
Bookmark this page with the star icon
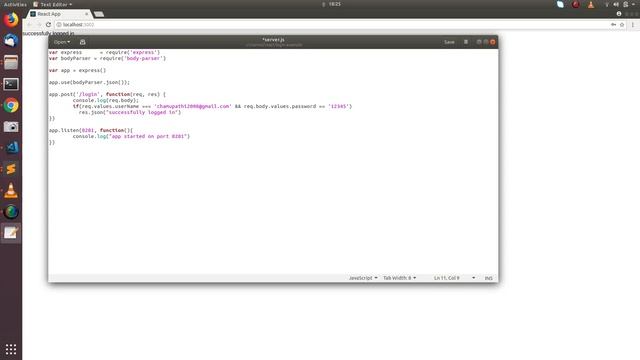(x=622, y=24)
